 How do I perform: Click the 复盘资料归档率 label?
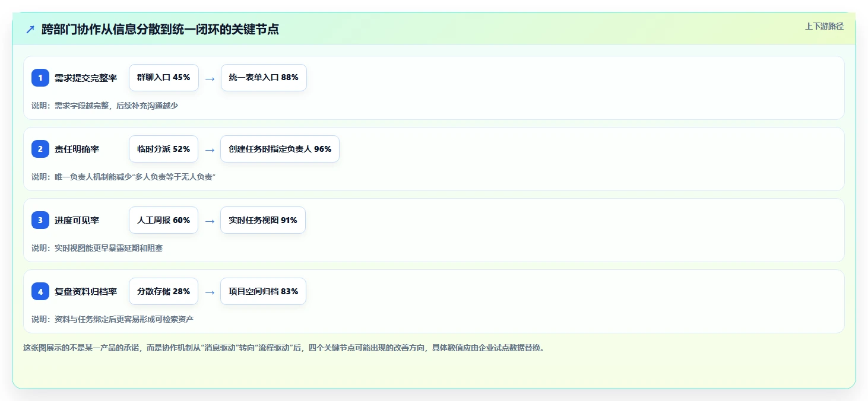85,291
